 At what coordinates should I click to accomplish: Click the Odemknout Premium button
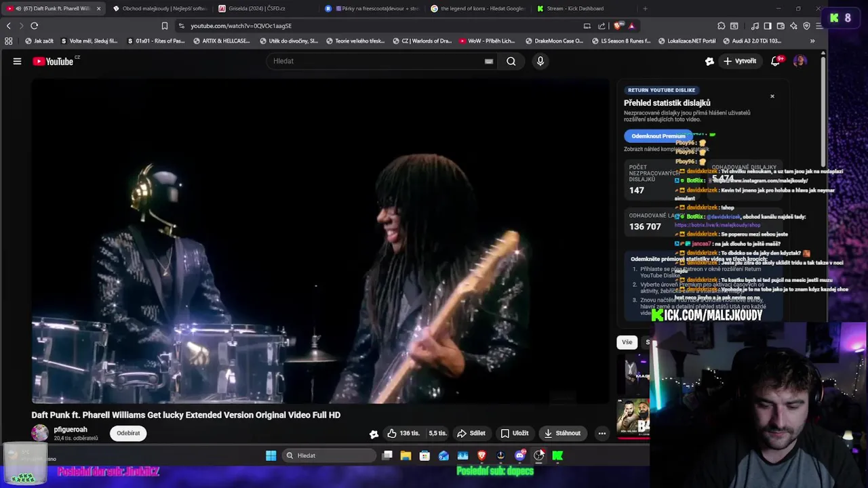[658, 136]
